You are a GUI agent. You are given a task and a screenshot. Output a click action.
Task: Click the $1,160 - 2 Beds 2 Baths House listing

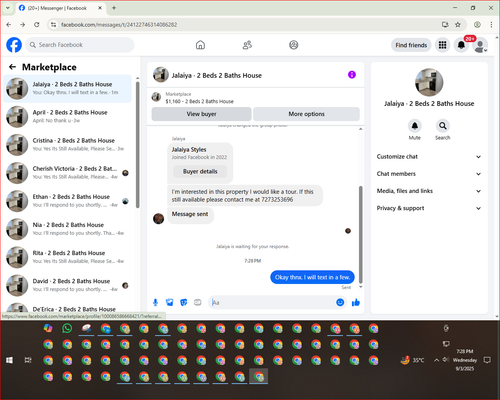(199, 101)
